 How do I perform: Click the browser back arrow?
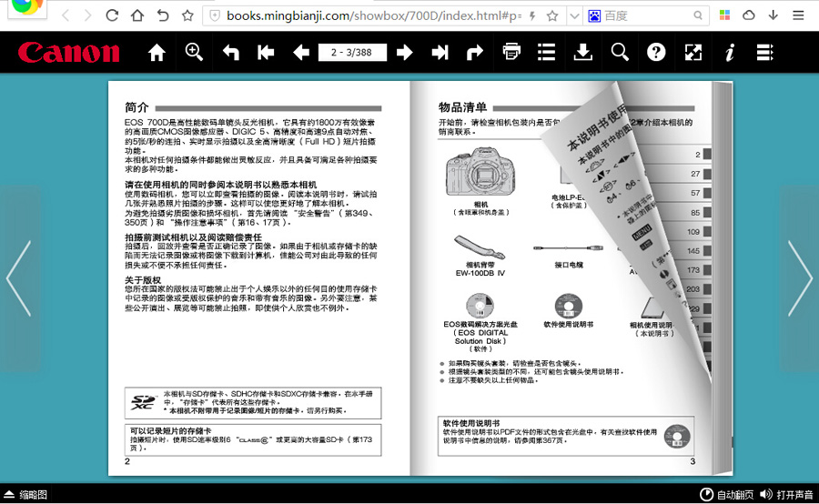(66, 15)
